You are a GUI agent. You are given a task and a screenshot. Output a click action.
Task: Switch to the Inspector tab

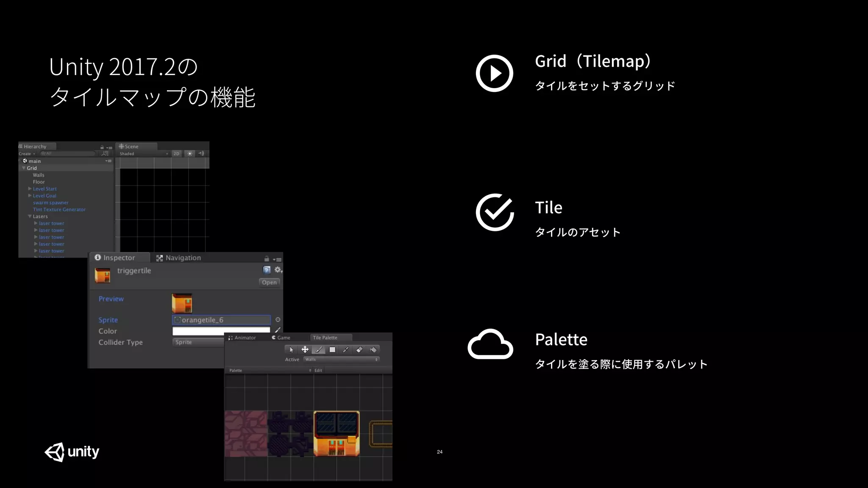pos(120,258)
